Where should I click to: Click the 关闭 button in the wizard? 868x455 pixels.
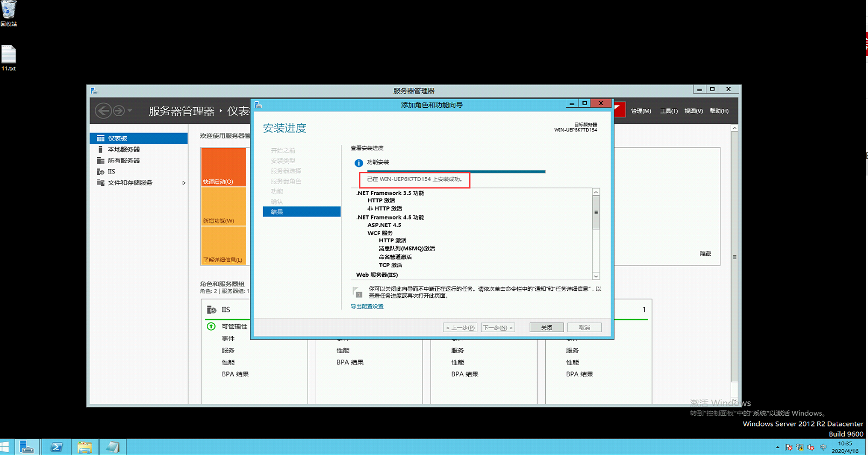546,327
